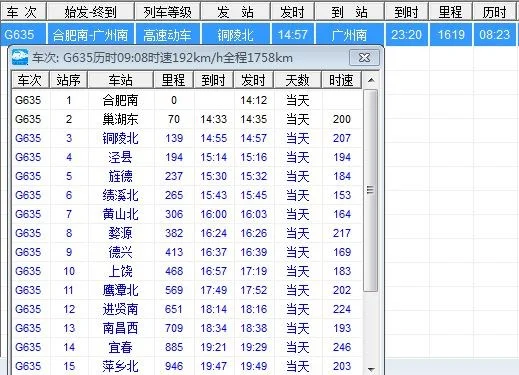Select the G635 row in main list
This screenshot has width=519, height=375.
click(x=258, y=34)
